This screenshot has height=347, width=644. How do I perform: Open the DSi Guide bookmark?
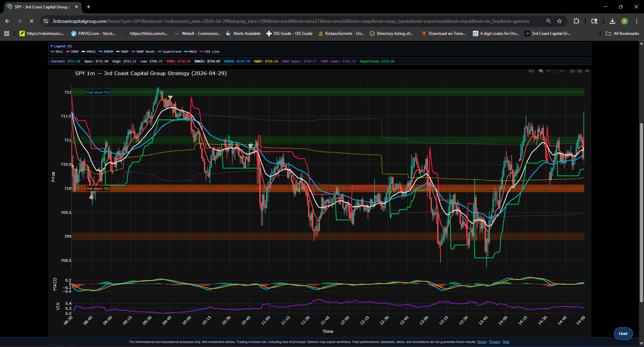coord(289,34)
